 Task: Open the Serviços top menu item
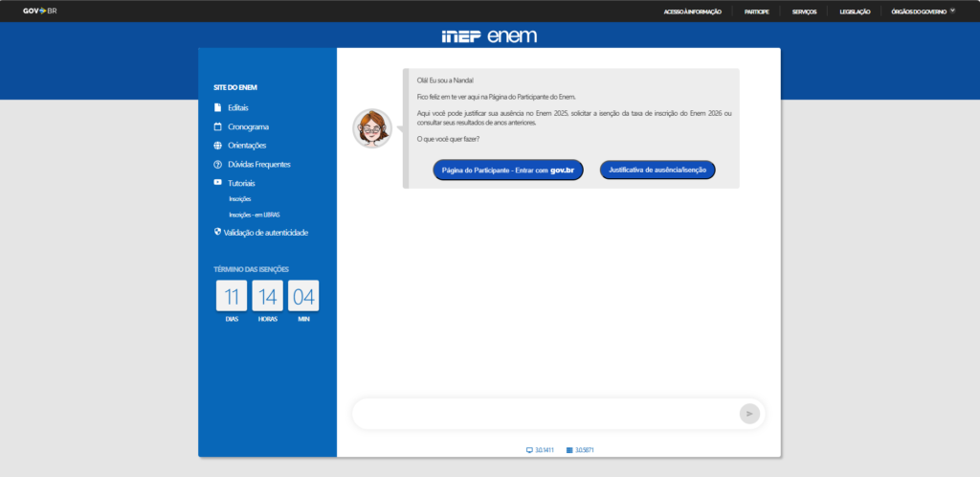coord(805,11)
